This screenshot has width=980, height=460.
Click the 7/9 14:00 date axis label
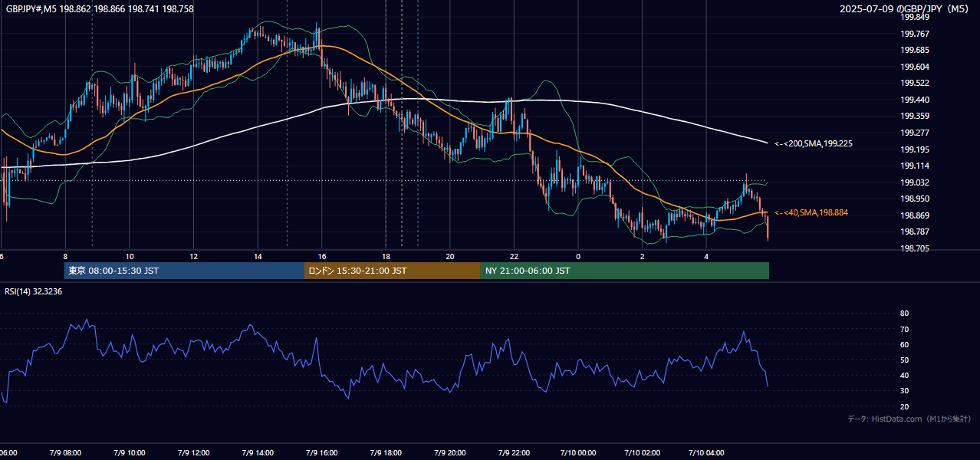(257, 453)
